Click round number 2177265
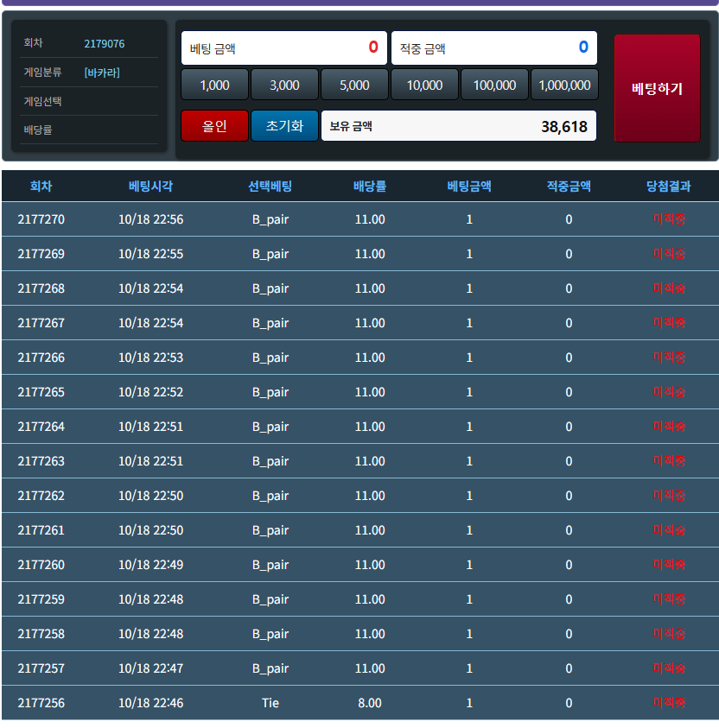 coord(41,392)
